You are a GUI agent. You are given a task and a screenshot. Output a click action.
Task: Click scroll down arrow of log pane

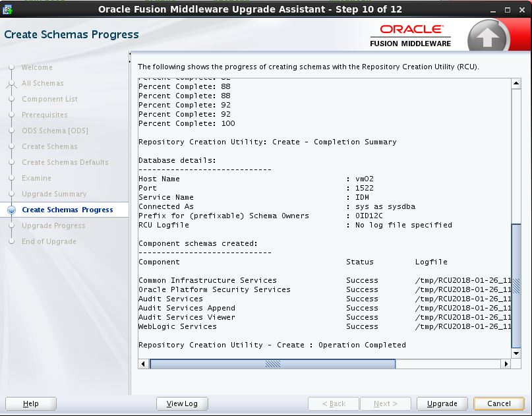coord(516,353)
